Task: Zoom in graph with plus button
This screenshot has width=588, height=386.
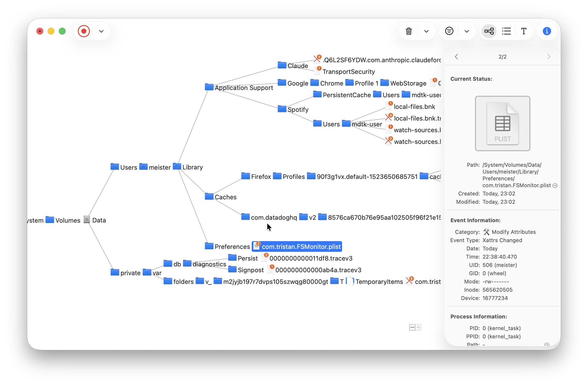Action: [418, 327]
